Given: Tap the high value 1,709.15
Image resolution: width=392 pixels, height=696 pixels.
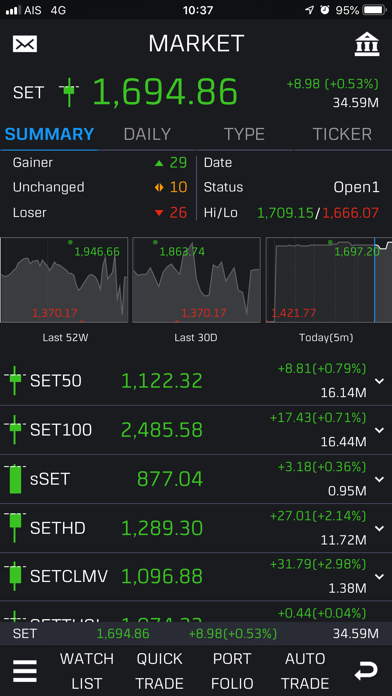Looking at the screenshot, I should coord(285,213).
